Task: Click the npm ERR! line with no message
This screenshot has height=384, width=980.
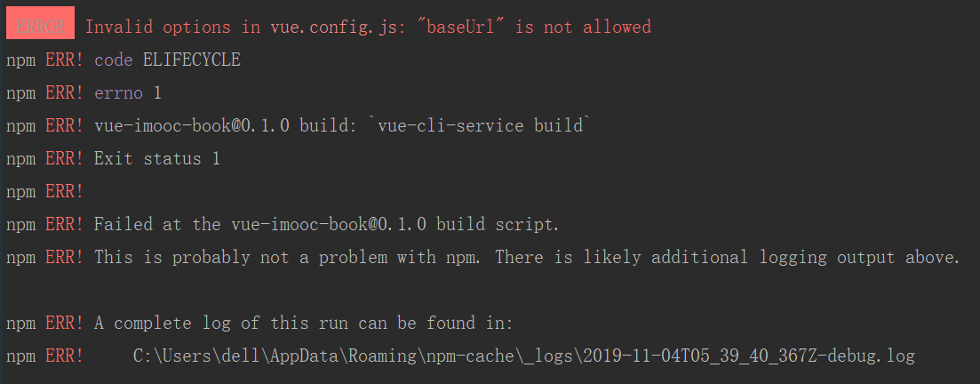Action: click(44, 191)
